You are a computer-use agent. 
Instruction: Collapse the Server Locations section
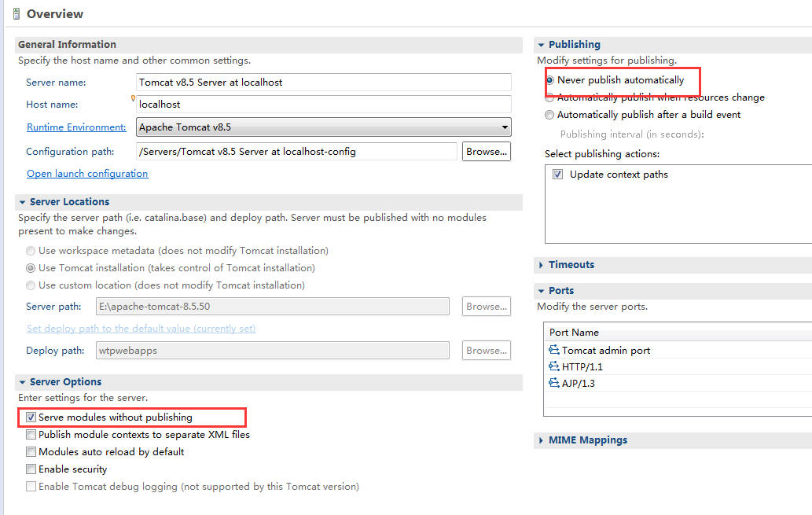pos(23,202)
